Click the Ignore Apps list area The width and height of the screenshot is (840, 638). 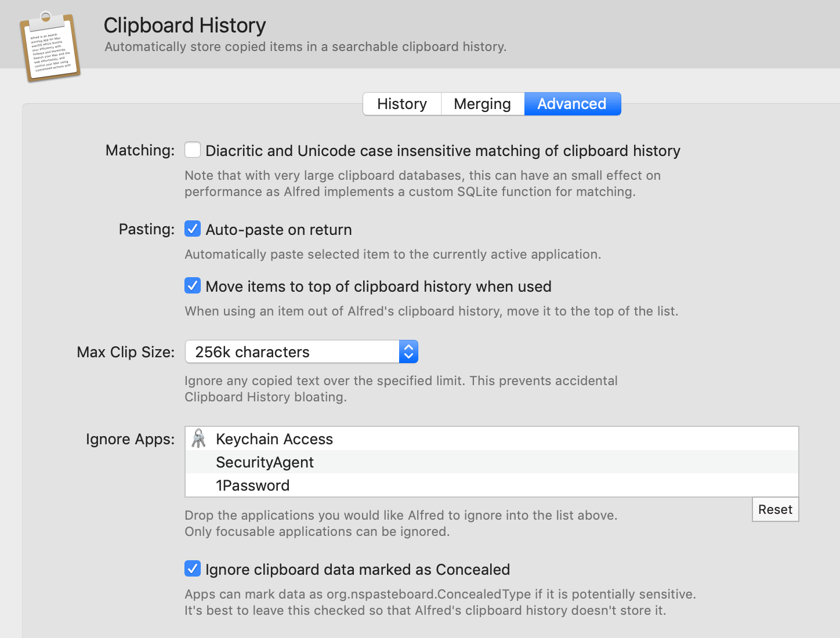click(x=492, y=462)
